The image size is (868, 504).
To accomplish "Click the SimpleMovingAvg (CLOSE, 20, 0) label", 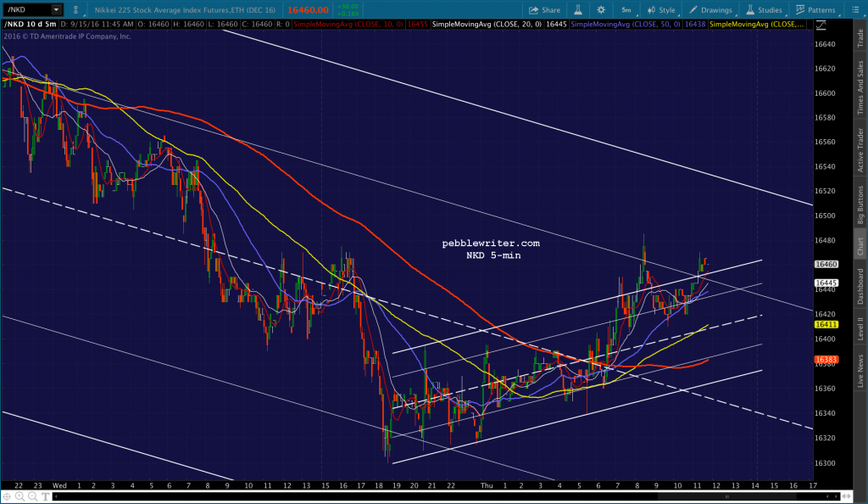I will 487,25.
